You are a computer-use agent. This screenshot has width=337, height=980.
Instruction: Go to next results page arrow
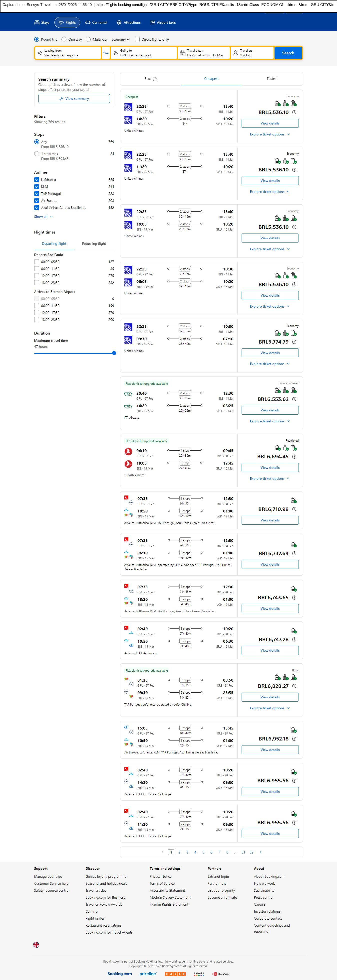(261, 852)
